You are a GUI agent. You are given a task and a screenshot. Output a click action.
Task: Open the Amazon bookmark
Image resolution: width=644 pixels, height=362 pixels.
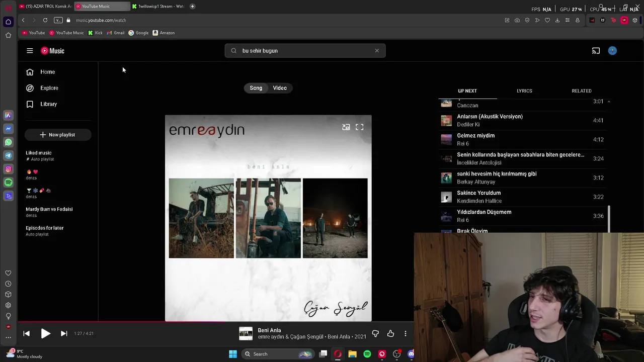click(164, 33)
